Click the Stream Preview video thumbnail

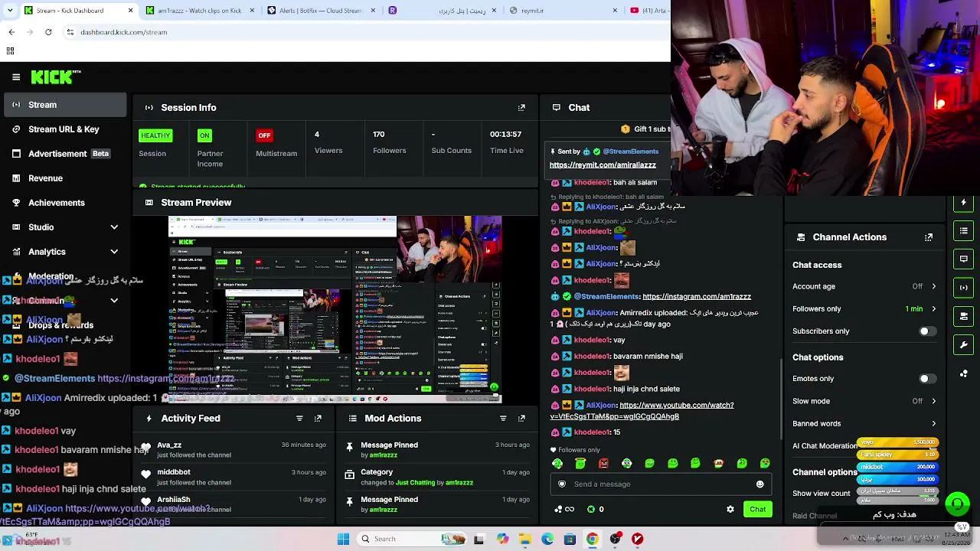[x=335, y=309]
